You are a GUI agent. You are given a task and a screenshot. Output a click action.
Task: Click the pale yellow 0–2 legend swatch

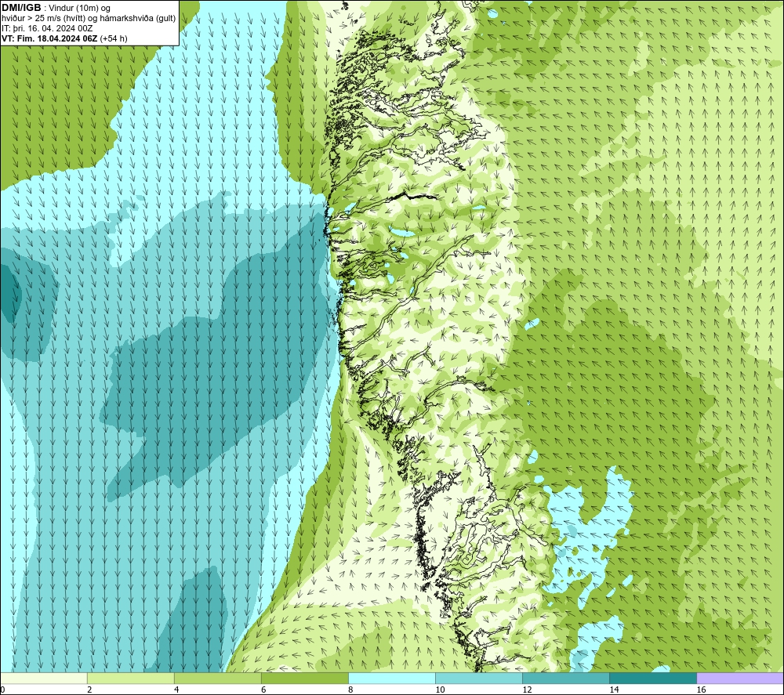click(43, 678)
